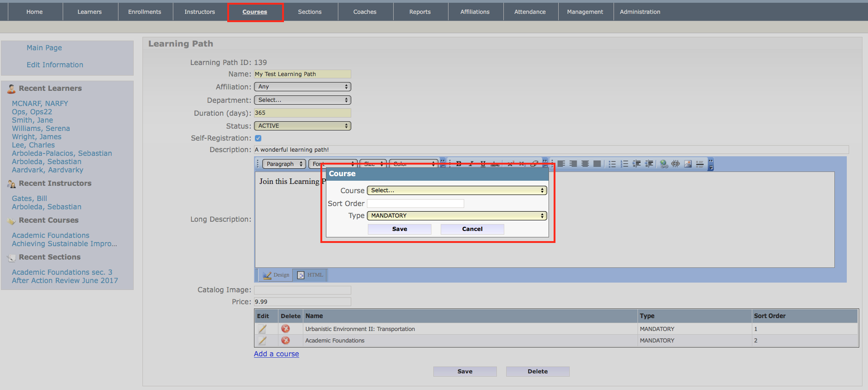868x390 pixels.
Task: Open the Course dropdown in the dialog
Action: [x=456, y=190]
